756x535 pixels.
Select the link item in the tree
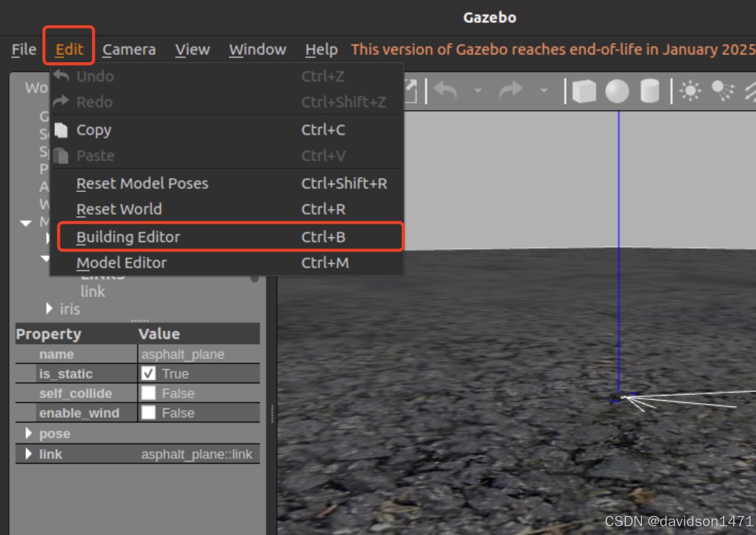93,292
